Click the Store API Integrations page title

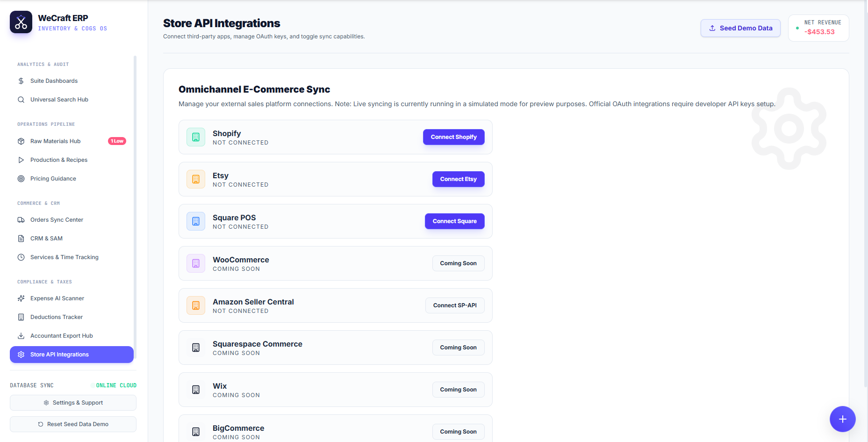coord(222,23)
